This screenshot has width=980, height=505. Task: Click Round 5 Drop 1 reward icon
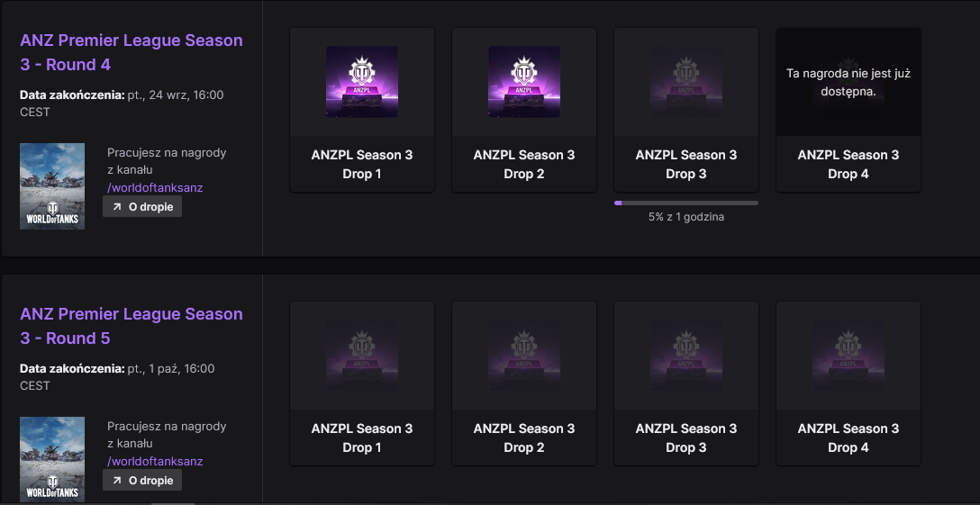point(362,356)
